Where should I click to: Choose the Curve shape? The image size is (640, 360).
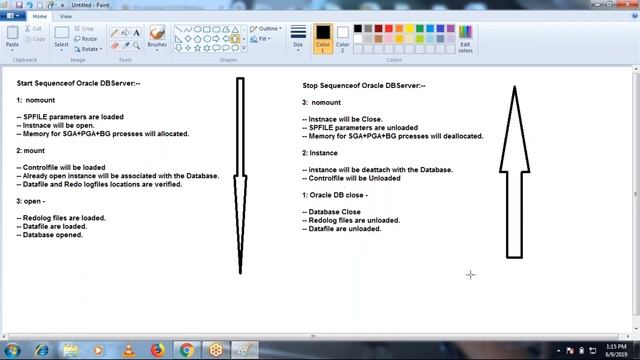[188, 29]
